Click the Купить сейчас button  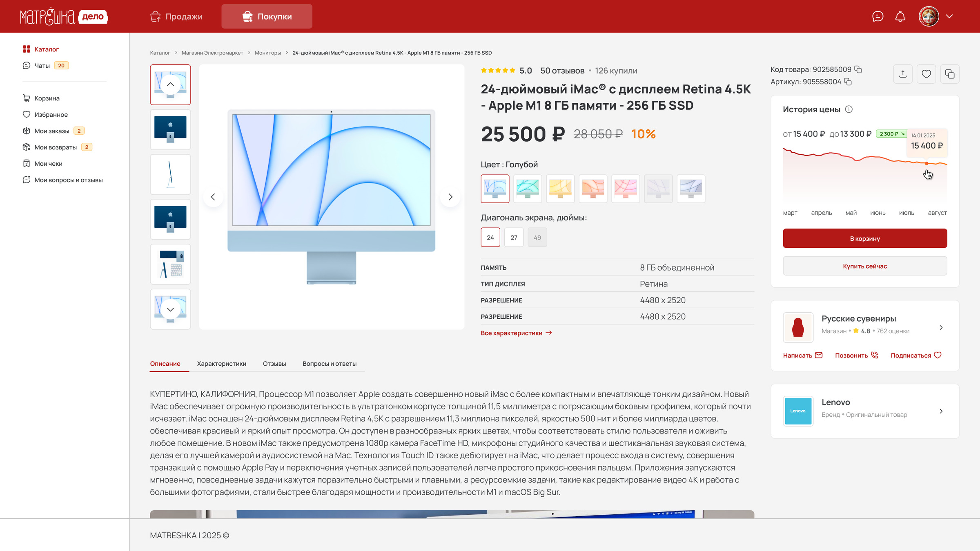coord(865,266)
